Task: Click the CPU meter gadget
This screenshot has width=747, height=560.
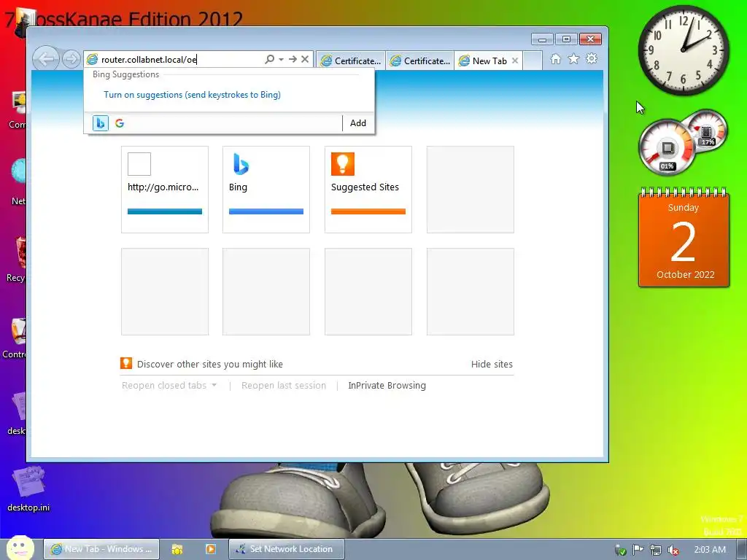Action: 667,147
